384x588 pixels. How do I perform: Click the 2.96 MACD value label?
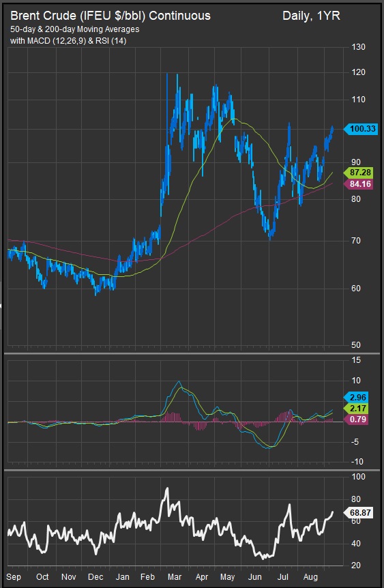[356, 398]
